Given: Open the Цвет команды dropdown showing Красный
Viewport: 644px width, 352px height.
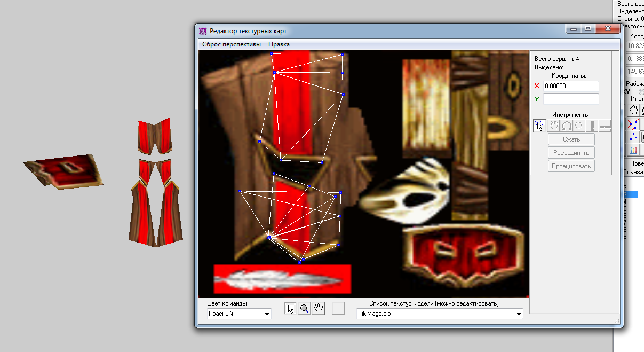Looking at the screenshot, I should click(239, 314).
